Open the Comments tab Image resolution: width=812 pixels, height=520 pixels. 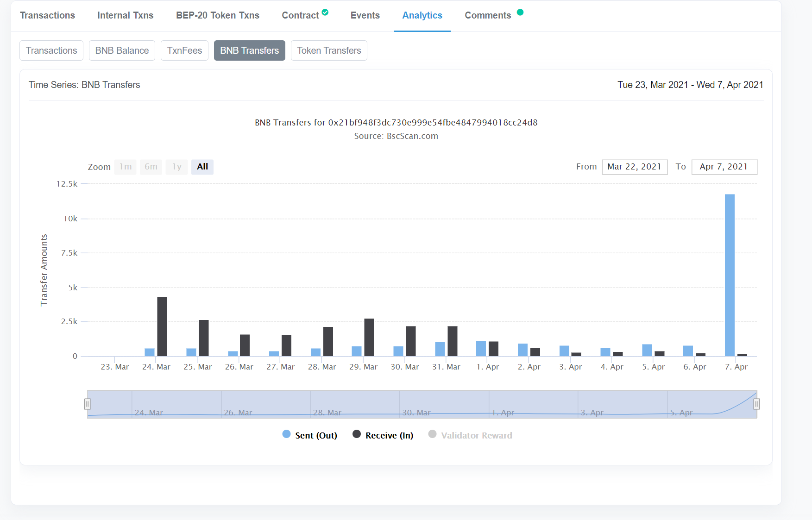coord(488,15)
